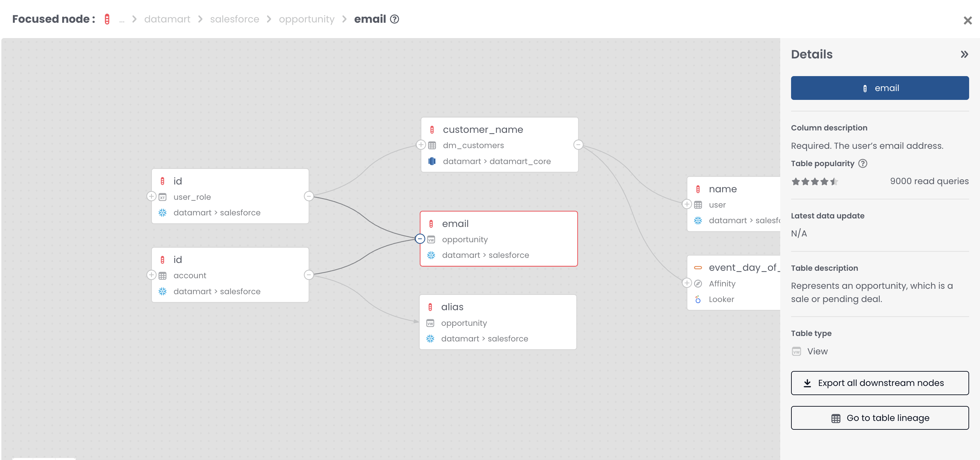Collapse downstream lineage of customer_name node
980x460 pixels.
(x=578, y=145)
